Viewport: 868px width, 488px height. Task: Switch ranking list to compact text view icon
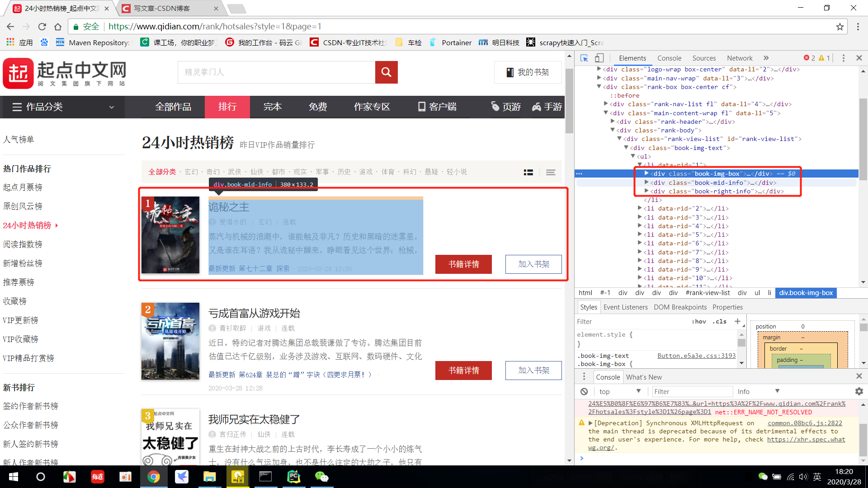pos(550,172)
